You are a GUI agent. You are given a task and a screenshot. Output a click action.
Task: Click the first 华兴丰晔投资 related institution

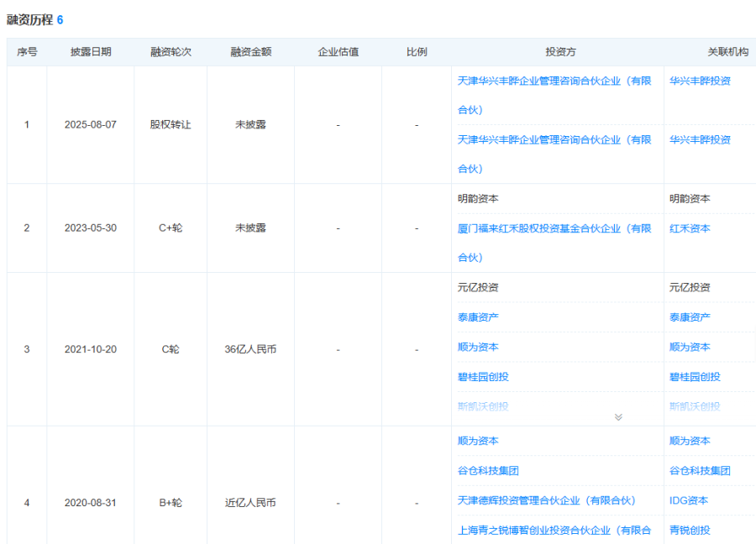700,81
